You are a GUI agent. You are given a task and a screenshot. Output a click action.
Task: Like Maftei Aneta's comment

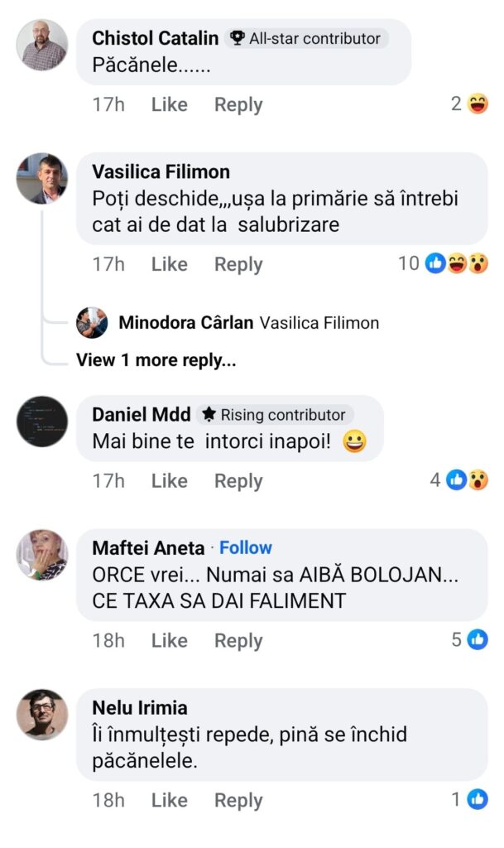(169, 640)
